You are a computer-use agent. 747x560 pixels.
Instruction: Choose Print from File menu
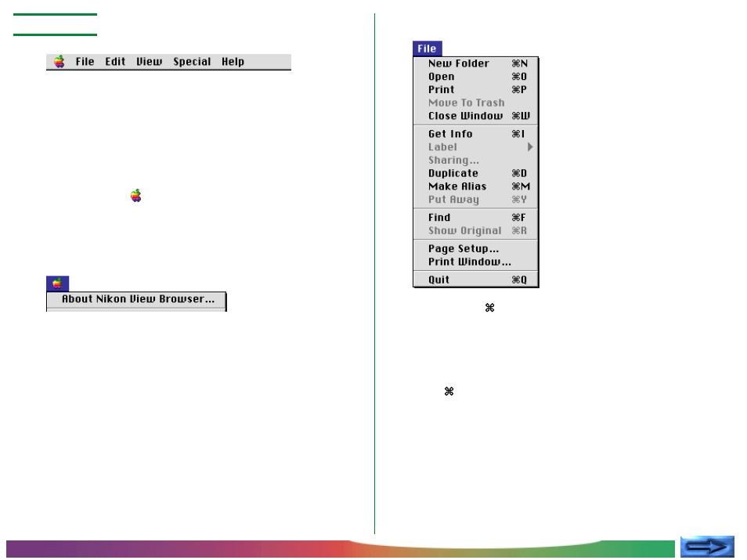click(x=475, y=89)
